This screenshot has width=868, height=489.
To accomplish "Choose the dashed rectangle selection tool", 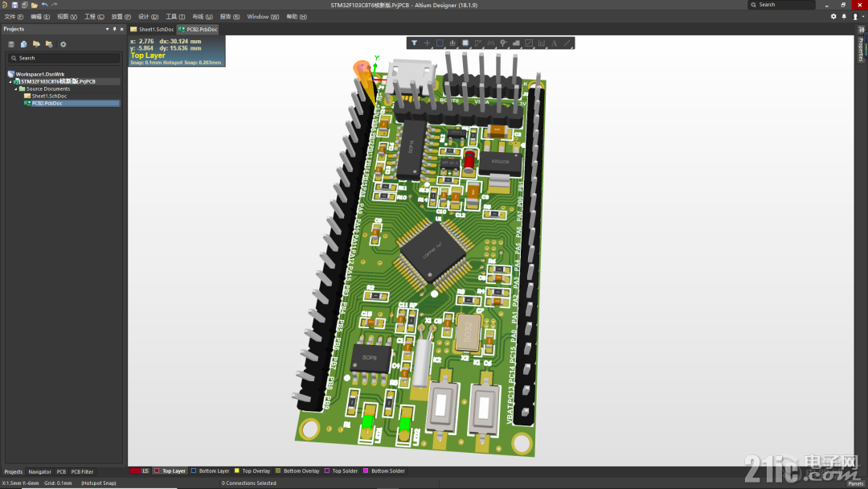I will click(x=440, y=43).
